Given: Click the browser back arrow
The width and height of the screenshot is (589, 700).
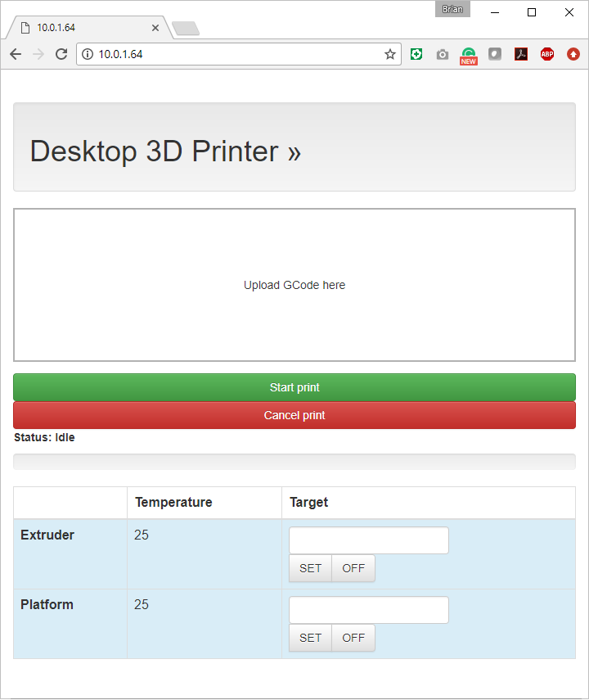Looking at the screenshot, I should tap(16, 54).
